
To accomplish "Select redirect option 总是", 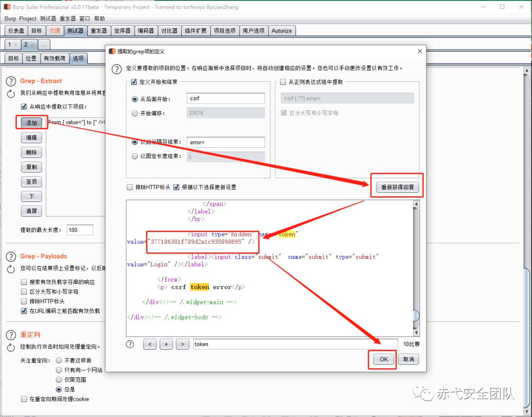I will 59,389.
